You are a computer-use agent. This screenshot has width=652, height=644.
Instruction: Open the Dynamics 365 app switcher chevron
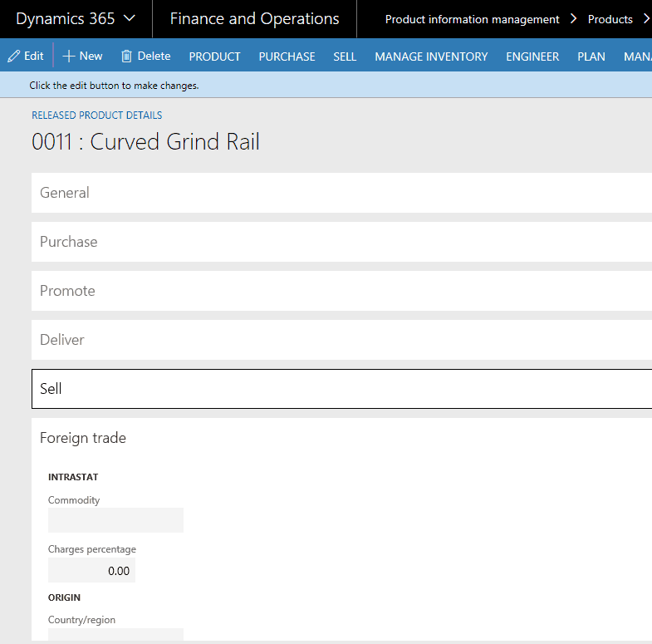tap(130, 18)
